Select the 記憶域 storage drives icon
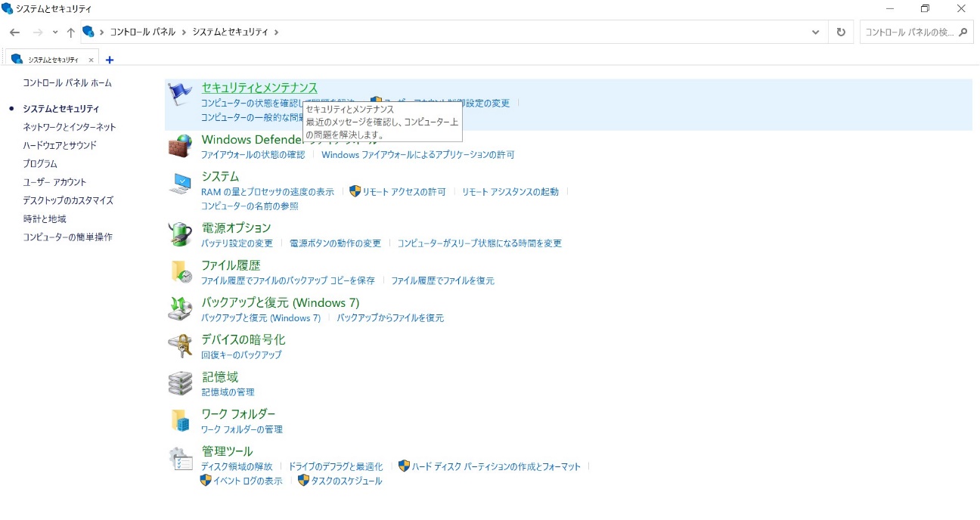 click(179, 382)
